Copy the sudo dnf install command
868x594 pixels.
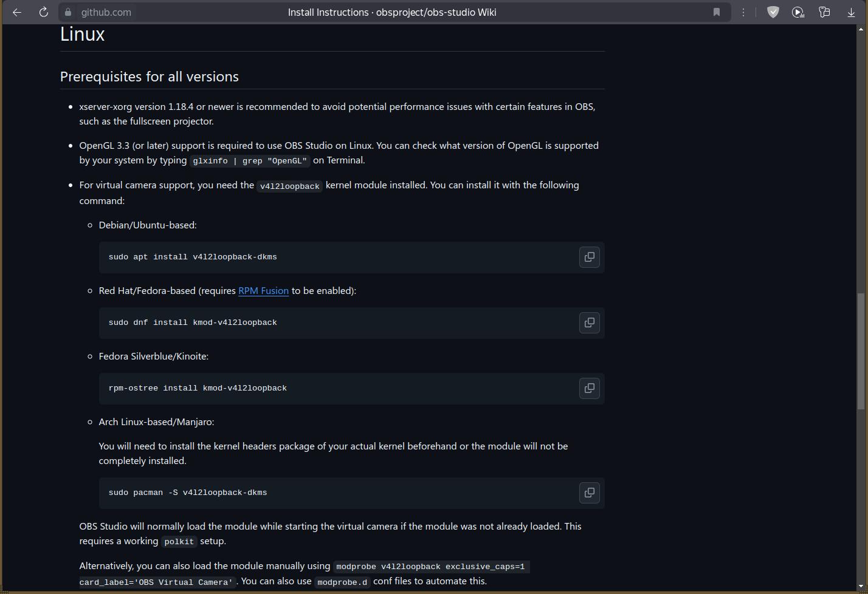[589, 323]
